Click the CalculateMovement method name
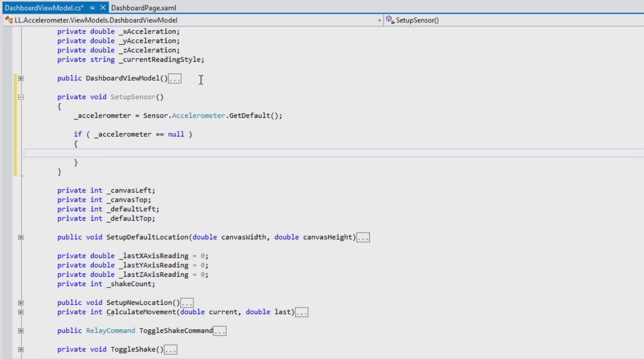The height and width of the screenshot is (359, 644). [x=141, y=312]
